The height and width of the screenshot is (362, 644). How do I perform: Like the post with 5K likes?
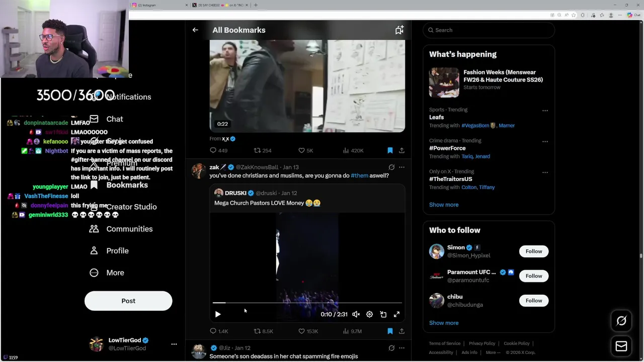point(306,150)
